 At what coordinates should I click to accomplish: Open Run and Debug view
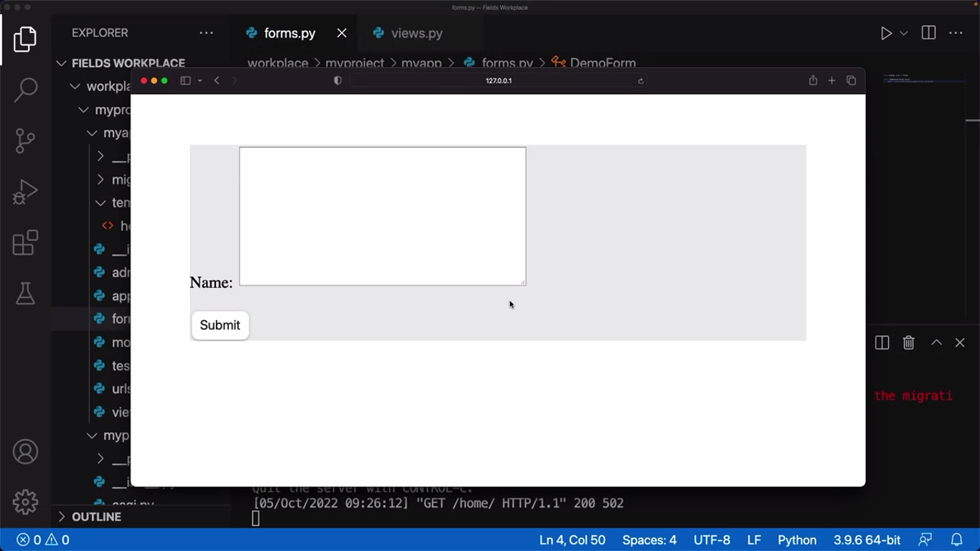pyautogui.click(x=25, y=192)
